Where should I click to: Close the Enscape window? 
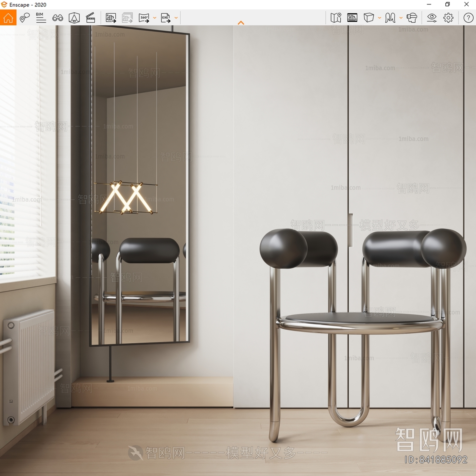pos(466,4)
